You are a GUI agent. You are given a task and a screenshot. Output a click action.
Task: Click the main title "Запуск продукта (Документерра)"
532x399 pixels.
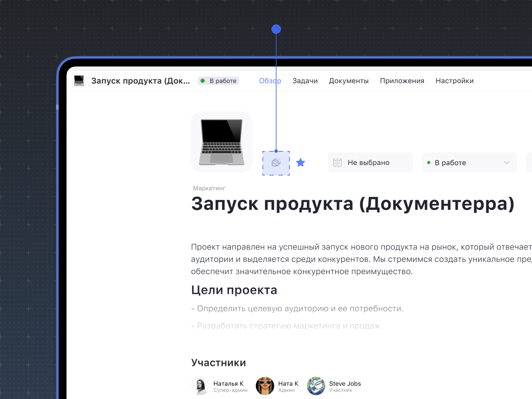352,204
